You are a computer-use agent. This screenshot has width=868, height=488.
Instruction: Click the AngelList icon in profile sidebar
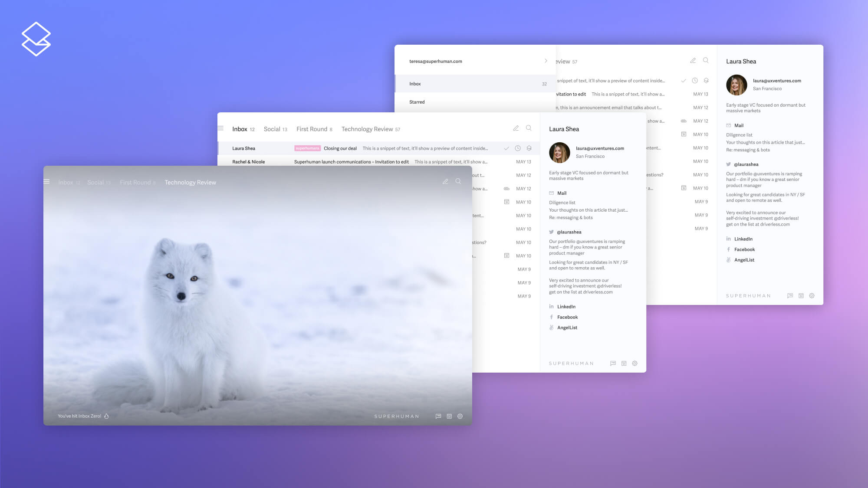click(x=551, y=328)
